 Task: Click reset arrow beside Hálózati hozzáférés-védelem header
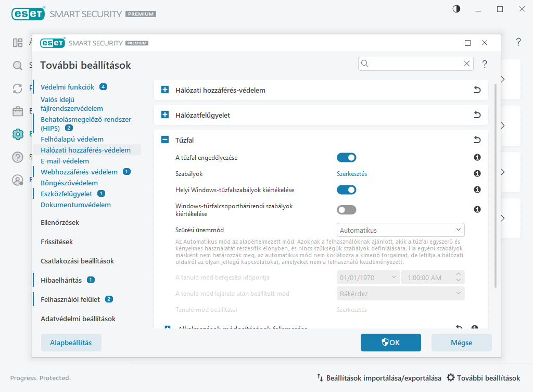point(477,90)
